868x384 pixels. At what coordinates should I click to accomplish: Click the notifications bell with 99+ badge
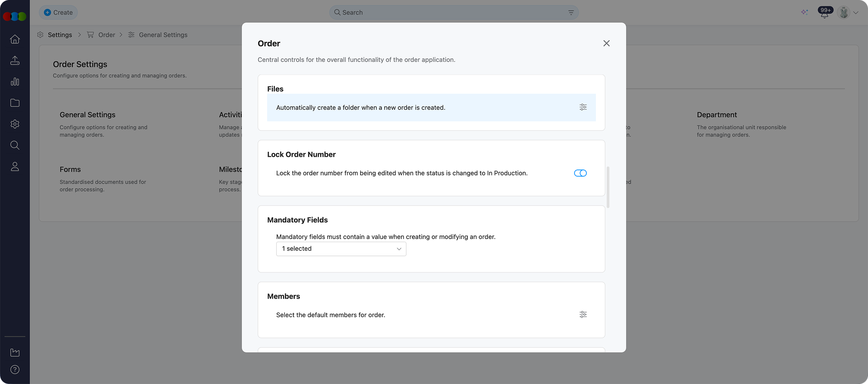(825, 13)
